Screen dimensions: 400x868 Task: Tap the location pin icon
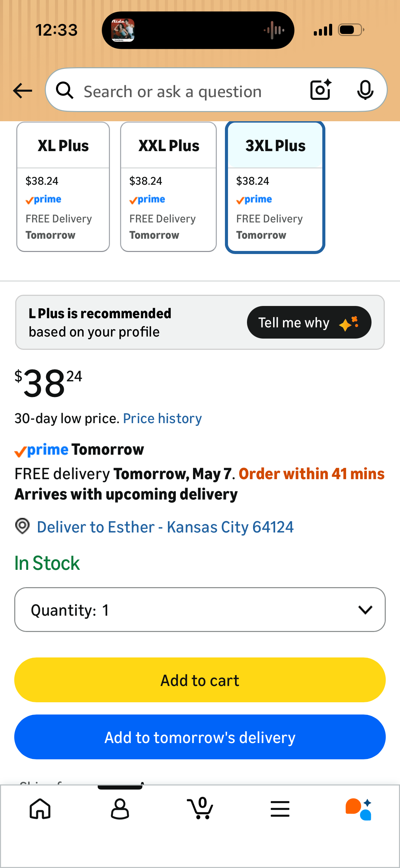pyautogui.click(x=22, y=526)
